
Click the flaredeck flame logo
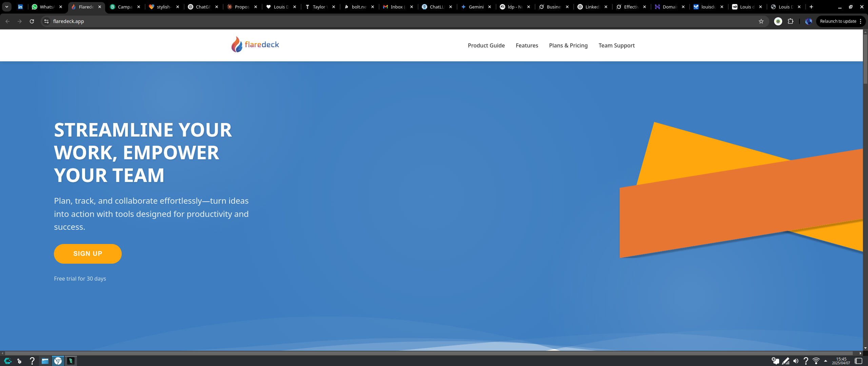(x=237, y=44)
